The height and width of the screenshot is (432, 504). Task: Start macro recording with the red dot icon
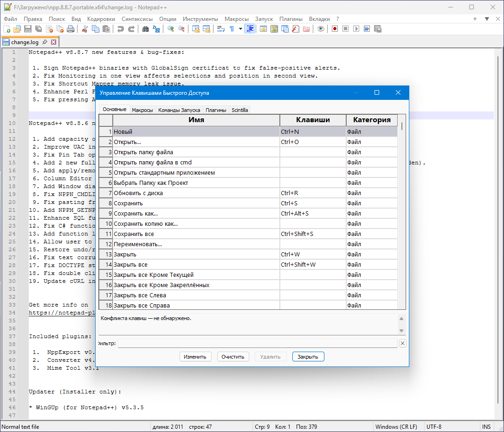point(335,29)
